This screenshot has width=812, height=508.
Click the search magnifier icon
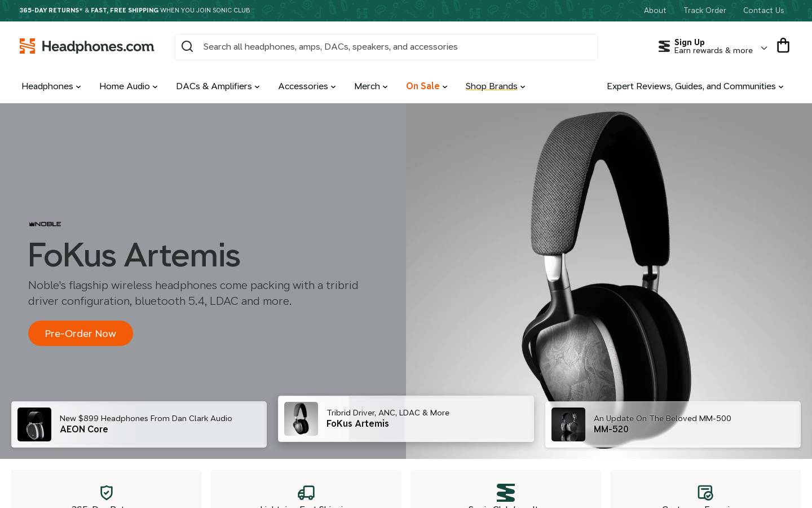click(187, 47)
